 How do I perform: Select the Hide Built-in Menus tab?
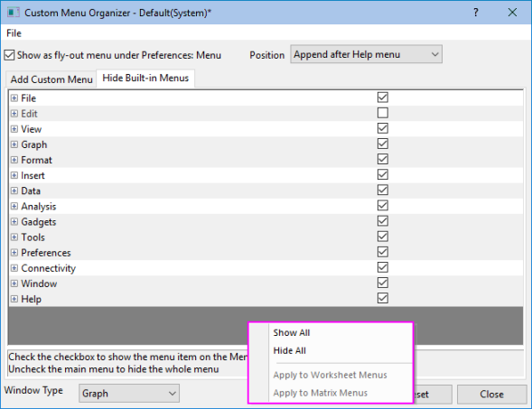(145, 78)
